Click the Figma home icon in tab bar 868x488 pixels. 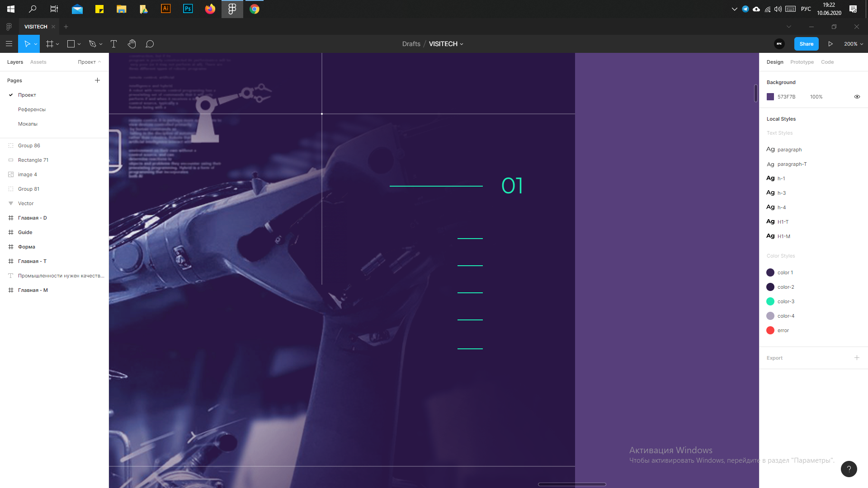click(x=9, y=27)
